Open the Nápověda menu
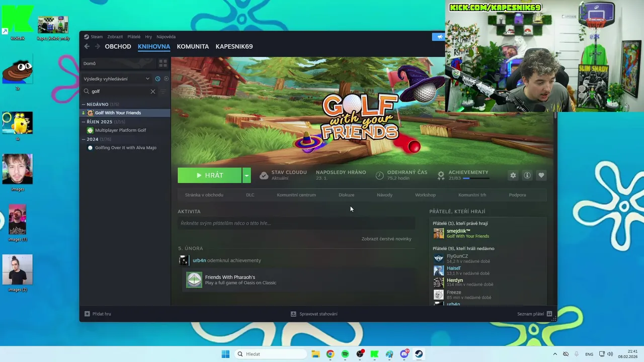Viewport: 644px width, 362px height. click(166, 37)
